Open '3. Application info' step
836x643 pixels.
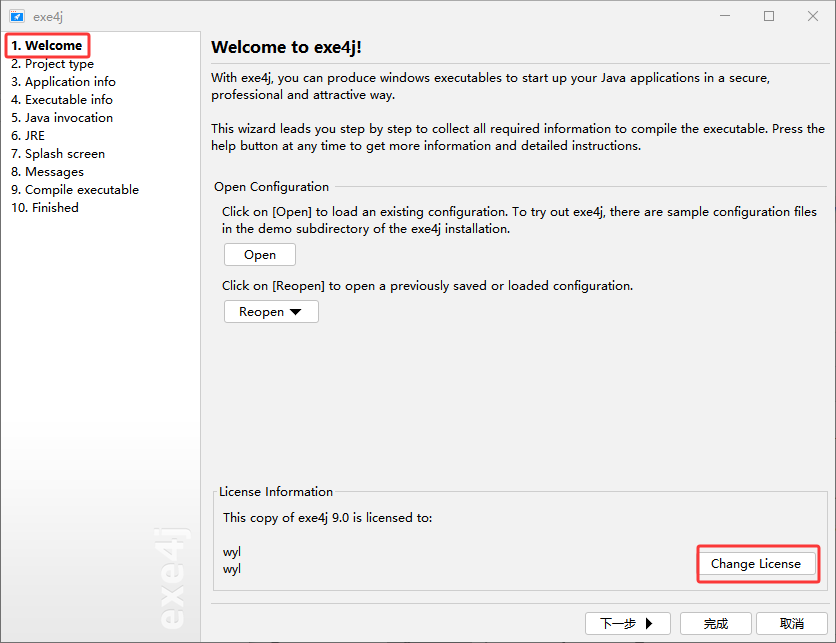[x=63, y=82]
